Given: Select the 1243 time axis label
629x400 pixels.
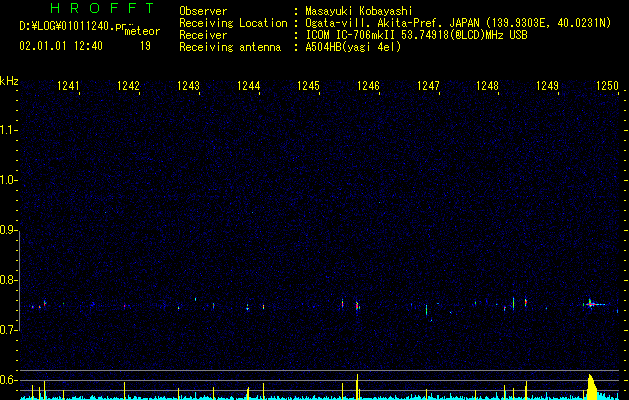Looking at the screenshot, I should tap(188, 86).
